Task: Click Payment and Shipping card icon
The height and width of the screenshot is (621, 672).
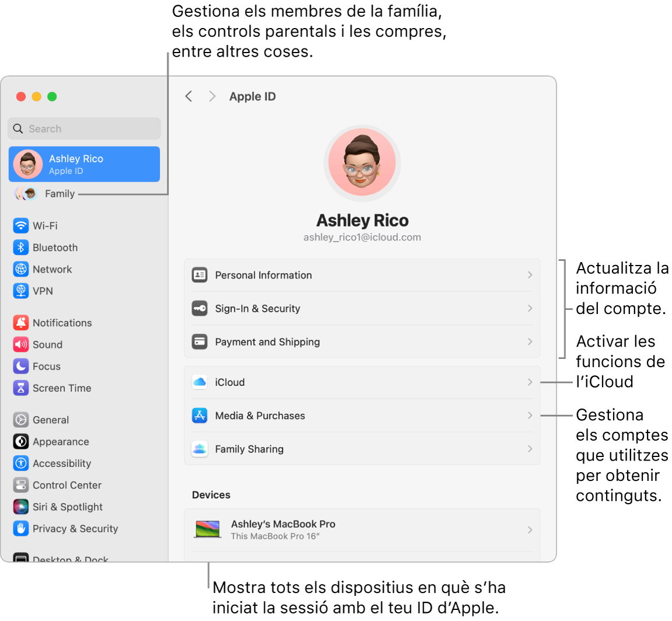Action: click(199, 342)
